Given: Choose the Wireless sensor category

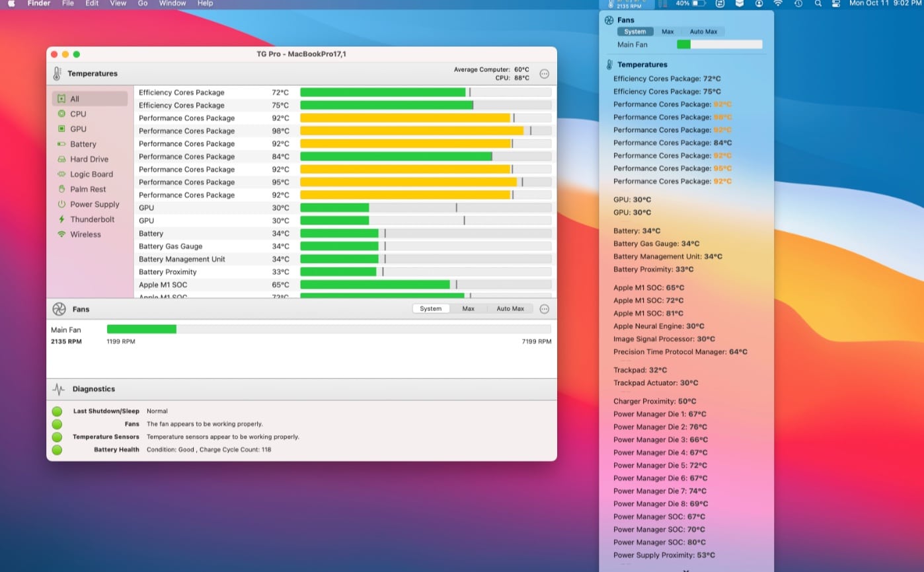Looking at the screenshot, I should [85, 234].
